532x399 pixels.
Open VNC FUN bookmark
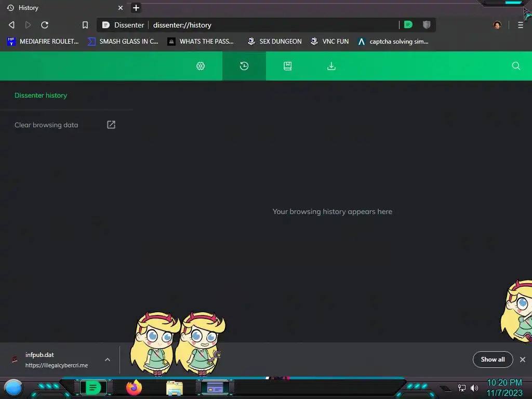330,42
